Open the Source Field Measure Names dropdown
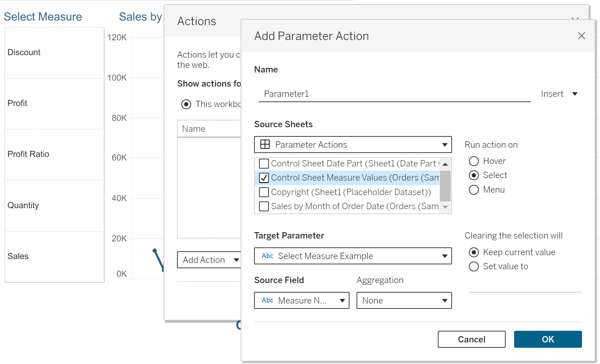 coord(302,300)
